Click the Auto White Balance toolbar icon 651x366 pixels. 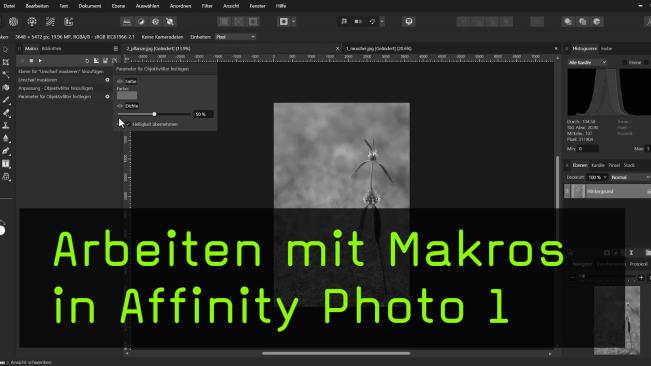(x=170, y=22)
